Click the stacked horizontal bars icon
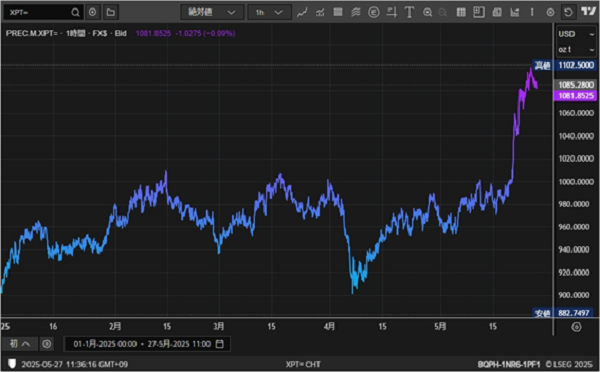Viewport: 600px width, 372px height. coord(338,13)
